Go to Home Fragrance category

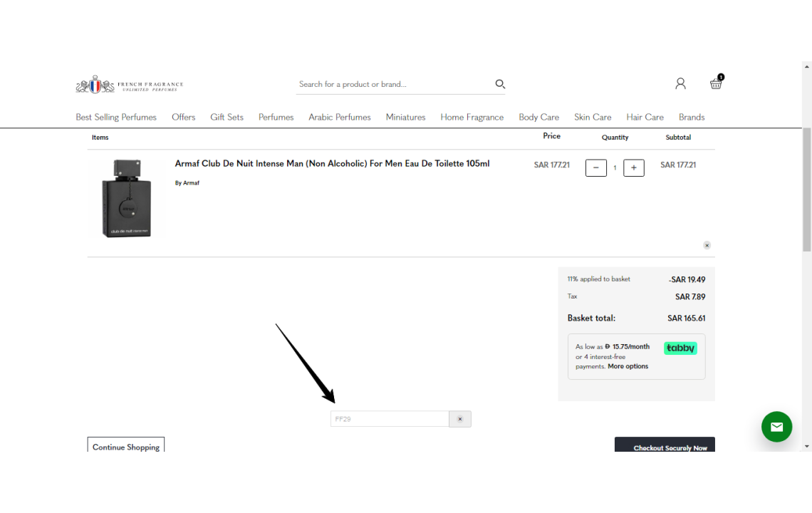(x=472, y=117)
